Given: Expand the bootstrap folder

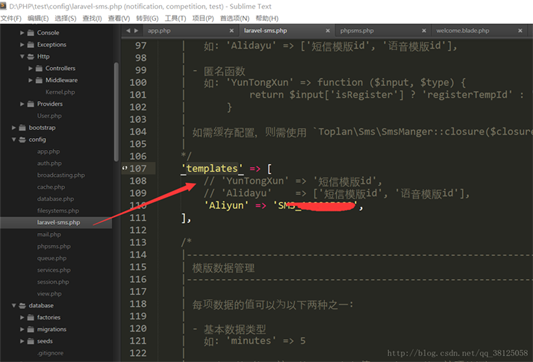Looking at the screenshot, I should [14, 127].
